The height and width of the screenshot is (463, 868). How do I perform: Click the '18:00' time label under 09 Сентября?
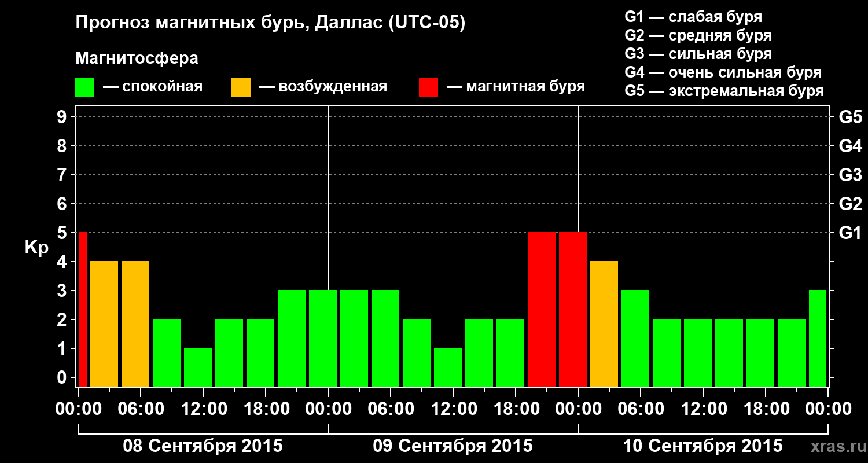click(x=516, y=409)
